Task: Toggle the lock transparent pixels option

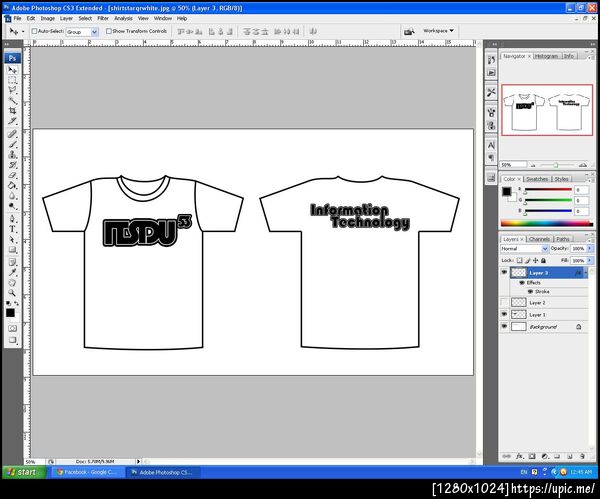Action: (x=519, y=260)
